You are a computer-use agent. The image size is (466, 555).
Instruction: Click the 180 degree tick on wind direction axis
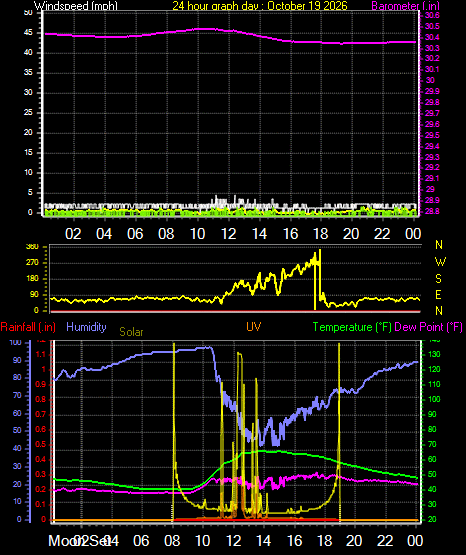[33, 279]
